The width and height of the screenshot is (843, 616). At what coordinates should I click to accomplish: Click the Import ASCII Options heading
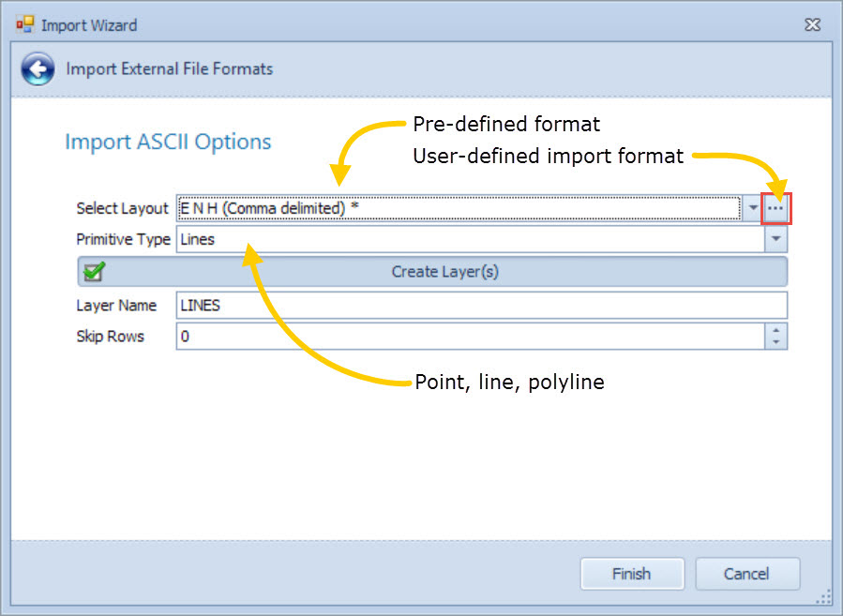(x=168, y=143)
